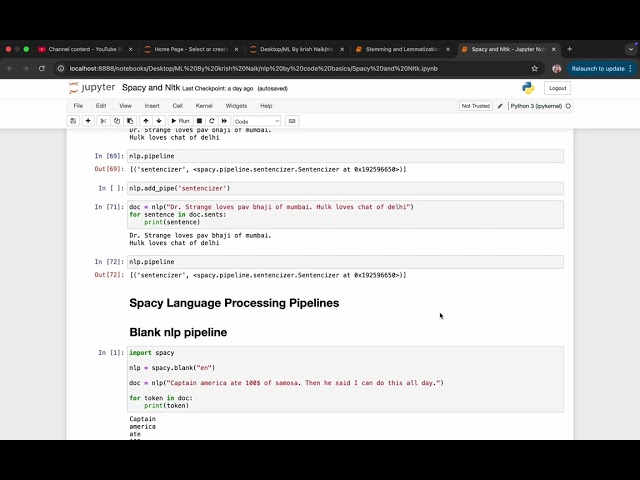Open the Cell menu
The image size is (640, 480).
178,106
